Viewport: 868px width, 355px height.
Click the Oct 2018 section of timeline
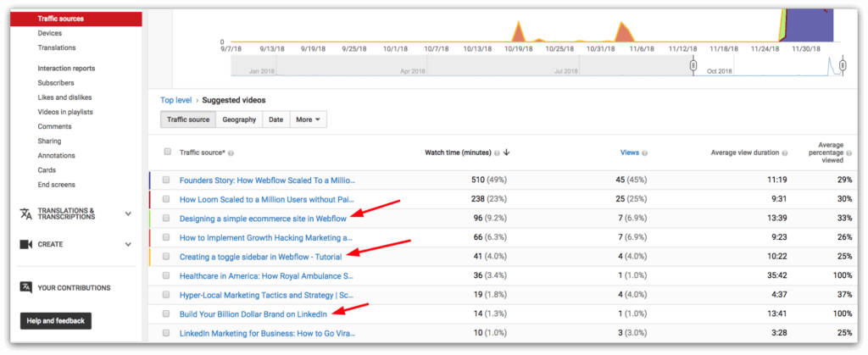pos(720,71)
